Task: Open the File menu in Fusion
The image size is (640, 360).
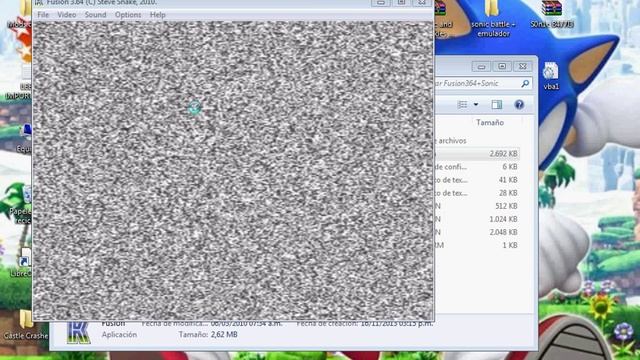Action: [42, 15]
